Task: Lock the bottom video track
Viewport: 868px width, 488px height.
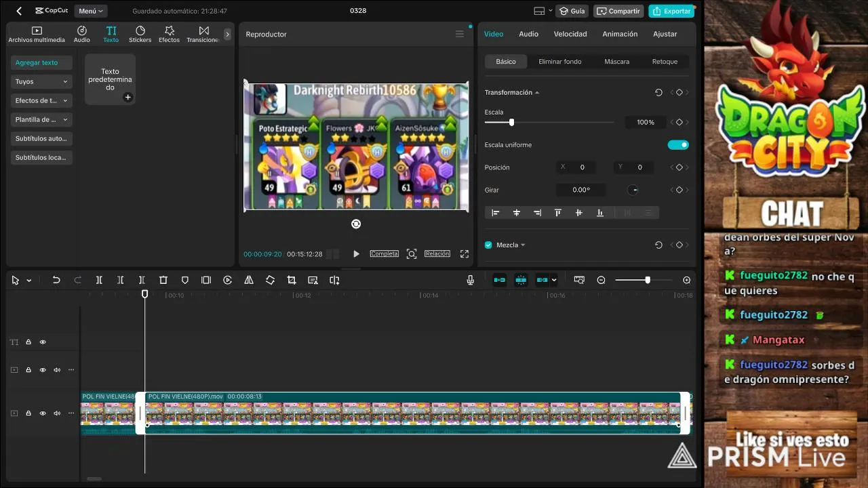Action: [28, 413]
